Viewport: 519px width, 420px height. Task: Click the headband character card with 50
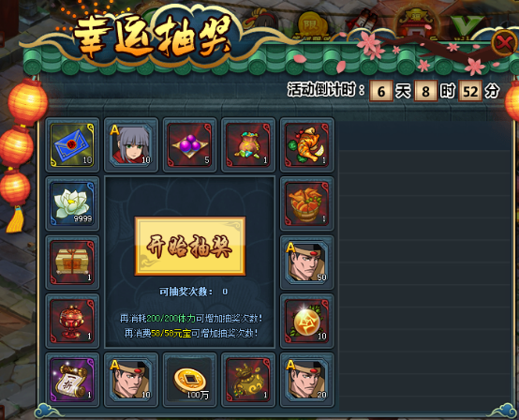click(x=307, y=262)
